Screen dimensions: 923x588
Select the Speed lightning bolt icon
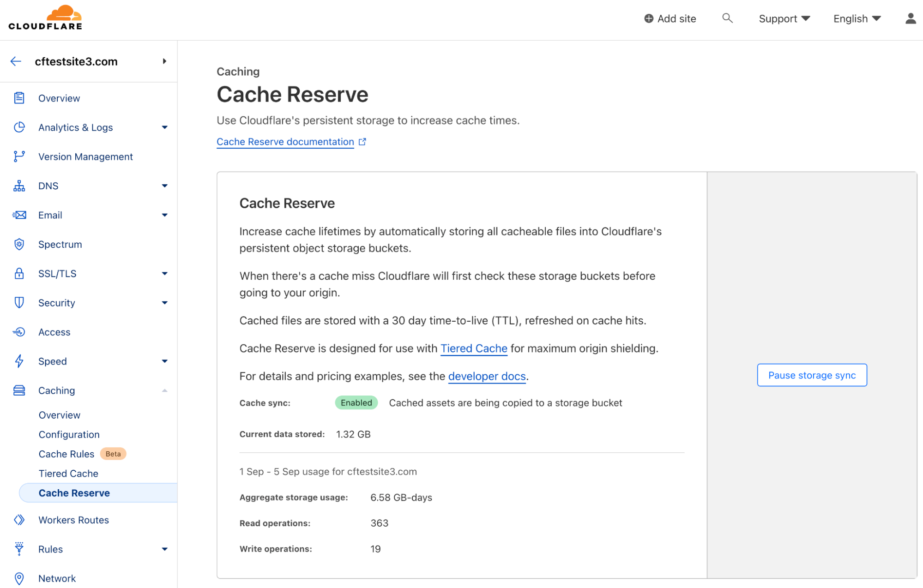[19, 361]
